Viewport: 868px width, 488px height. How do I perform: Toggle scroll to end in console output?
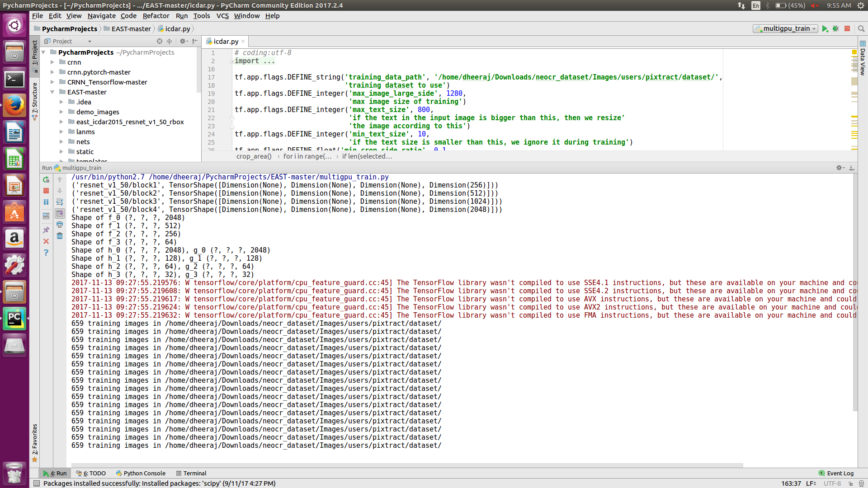(x=60, y=214)
